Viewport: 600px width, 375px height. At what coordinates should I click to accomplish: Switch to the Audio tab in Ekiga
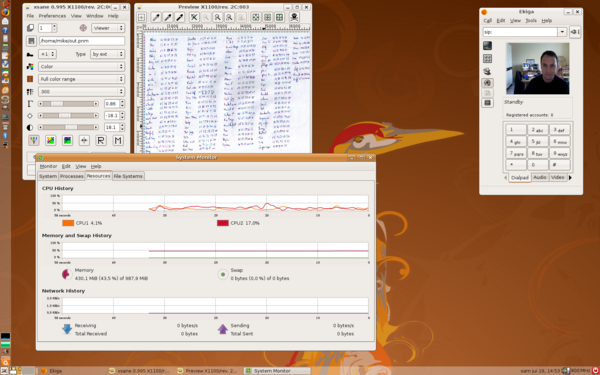540,178
